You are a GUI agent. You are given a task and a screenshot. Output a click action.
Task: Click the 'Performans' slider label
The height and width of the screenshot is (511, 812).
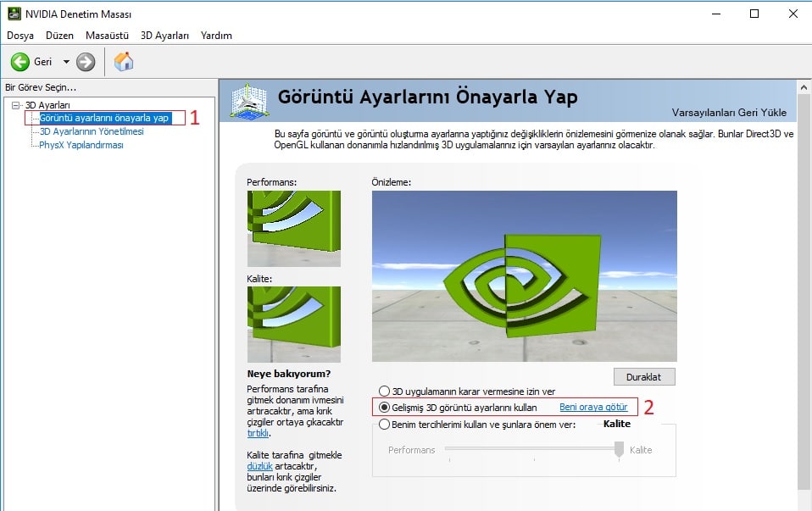pyautogui.click(x=412, y=450)
